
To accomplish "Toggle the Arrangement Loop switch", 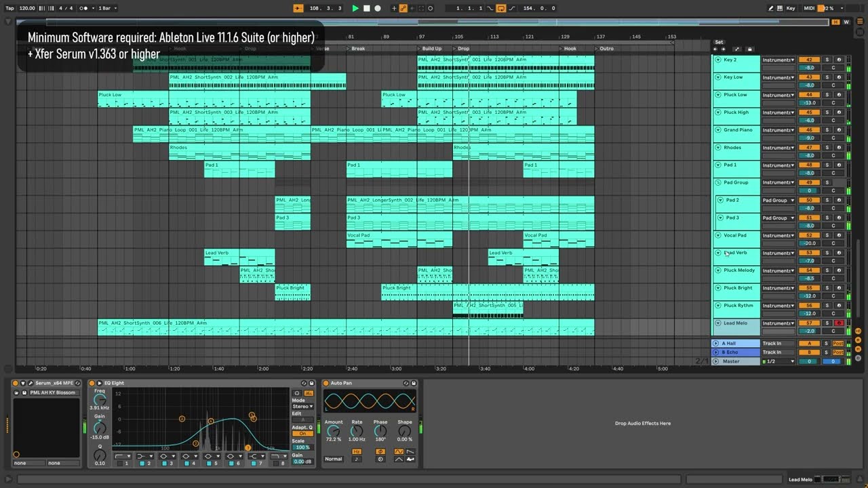I will coord(500,8).
